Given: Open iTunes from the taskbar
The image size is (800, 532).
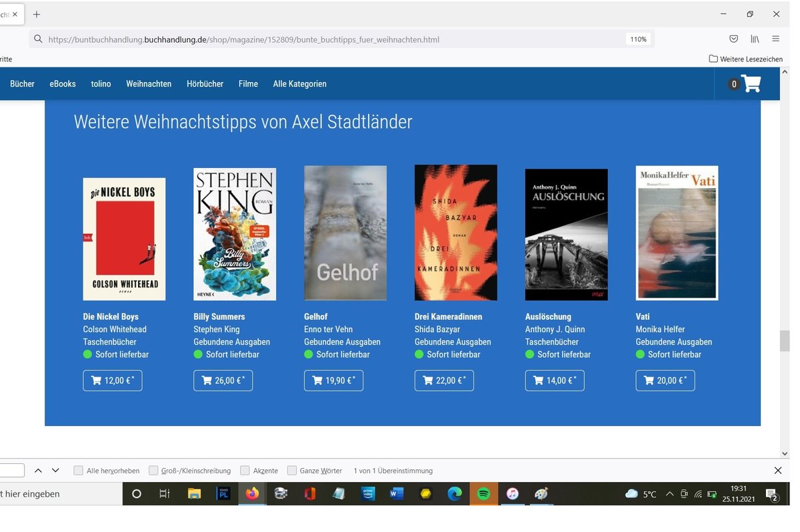Looking at the screenshot, I should click(512, 494).
